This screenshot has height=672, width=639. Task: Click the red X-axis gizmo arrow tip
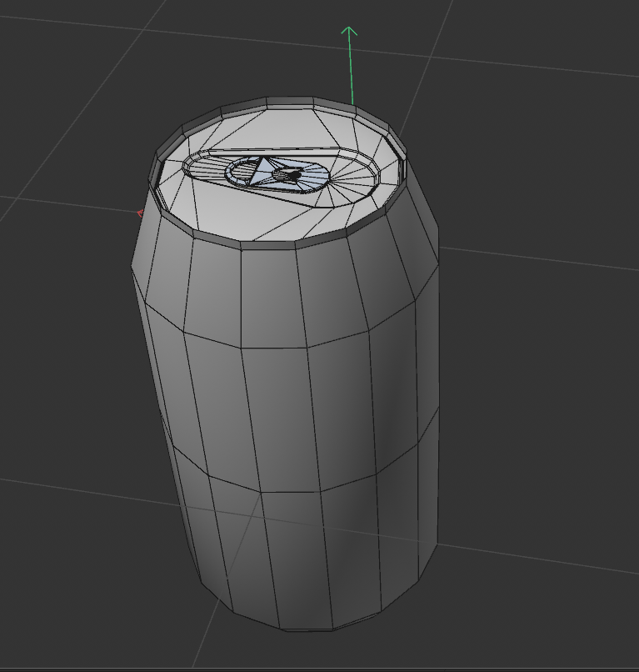[140, 213]
